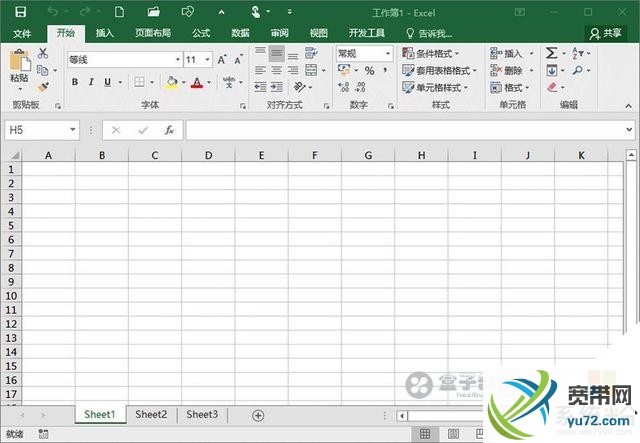640x443 pixels.
Task: Toggle italic formatting
Action: pyautogui.click(x=91, y=82)
